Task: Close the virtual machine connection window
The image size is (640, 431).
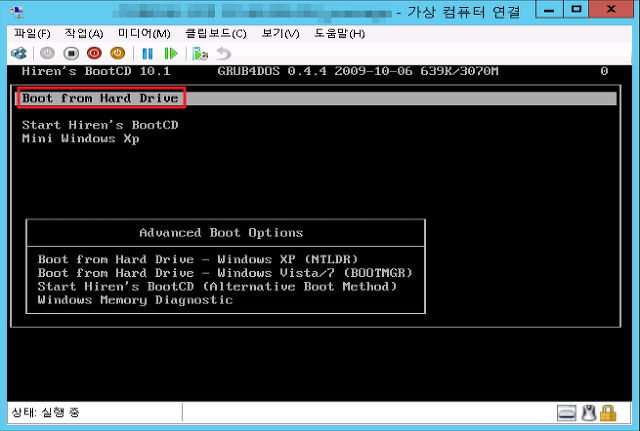Action: (x=611, y=9)
